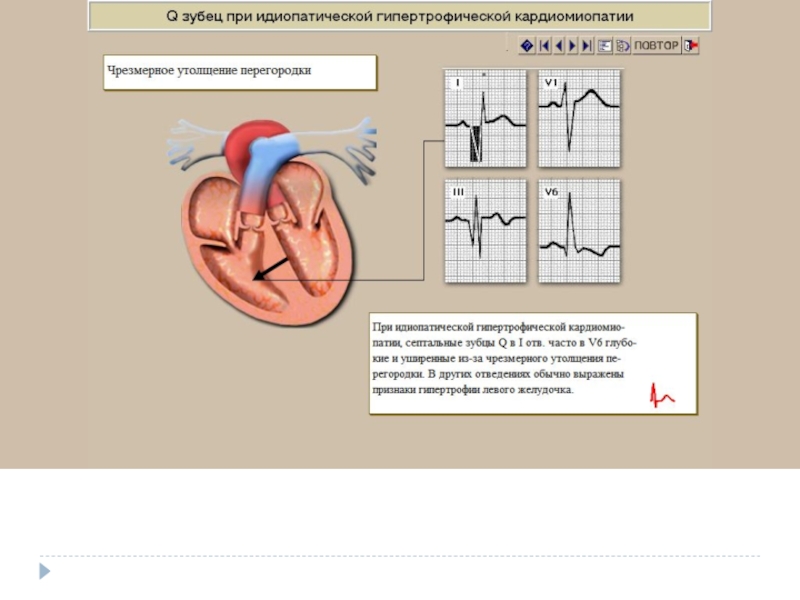800x600 pixels.
Task: Select the lead III ECG thumbnail
Action: click(485, 231)
